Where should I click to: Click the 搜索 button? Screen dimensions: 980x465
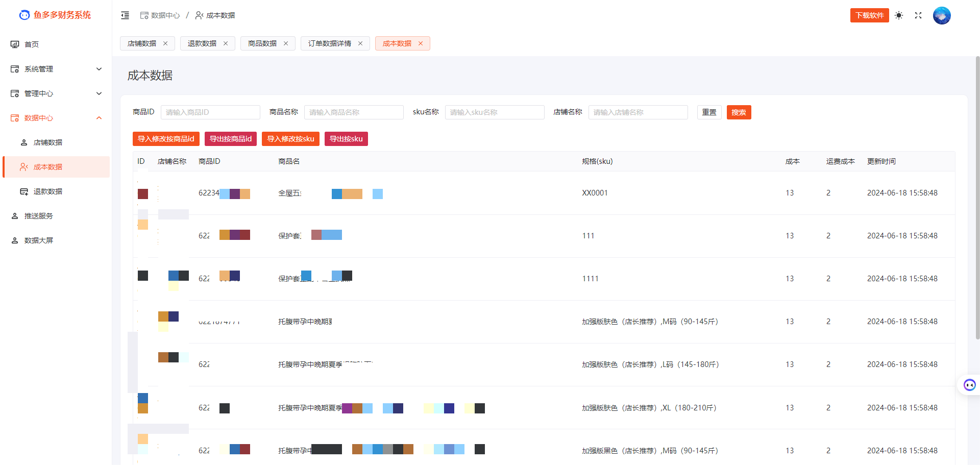(739, 112)
